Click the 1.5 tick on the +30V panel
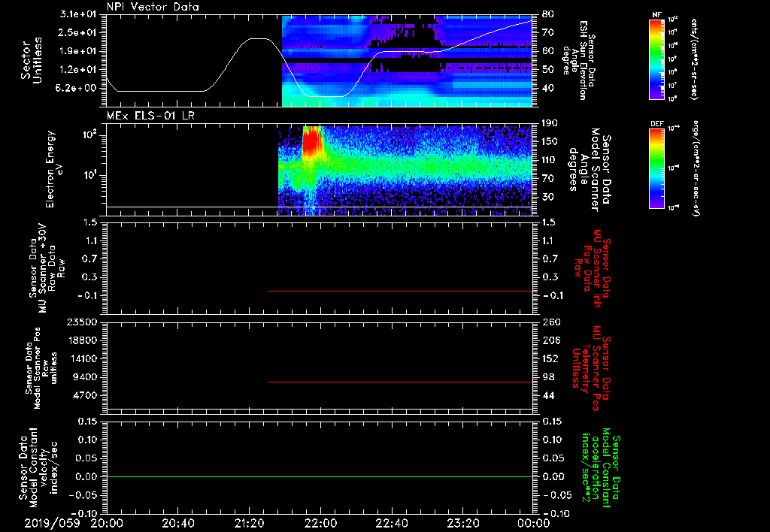The image size is (770, 532). click(90, 223)
